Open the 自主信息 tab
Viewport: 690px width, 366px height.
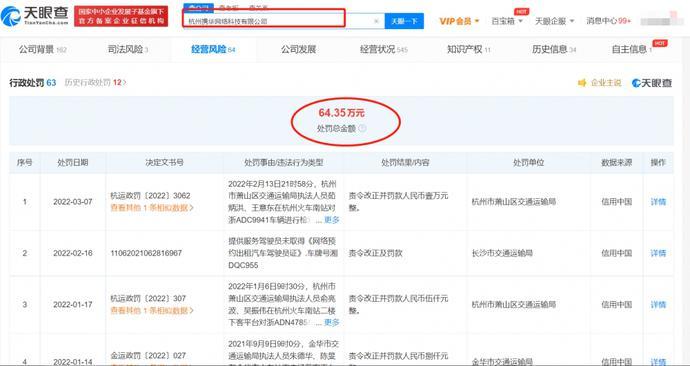(x=632, y=50)
